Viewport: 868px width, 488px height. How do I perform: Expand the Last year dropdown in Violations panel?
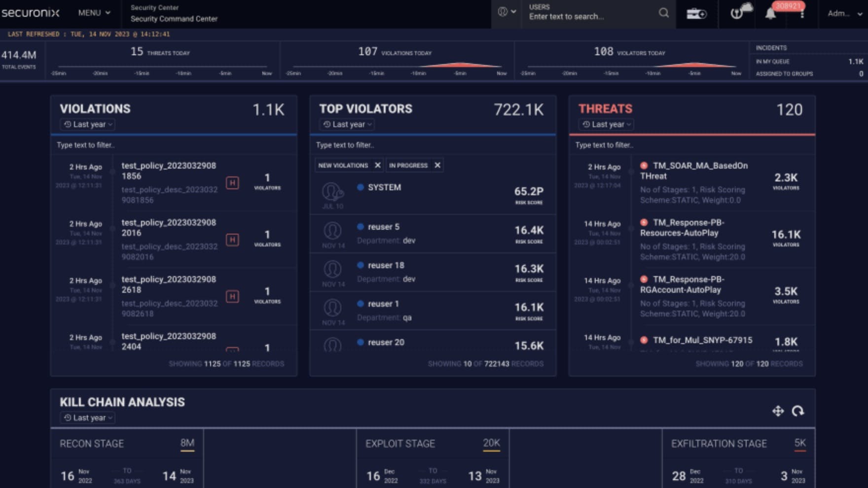pyautogui.click(x=87, y=124)
